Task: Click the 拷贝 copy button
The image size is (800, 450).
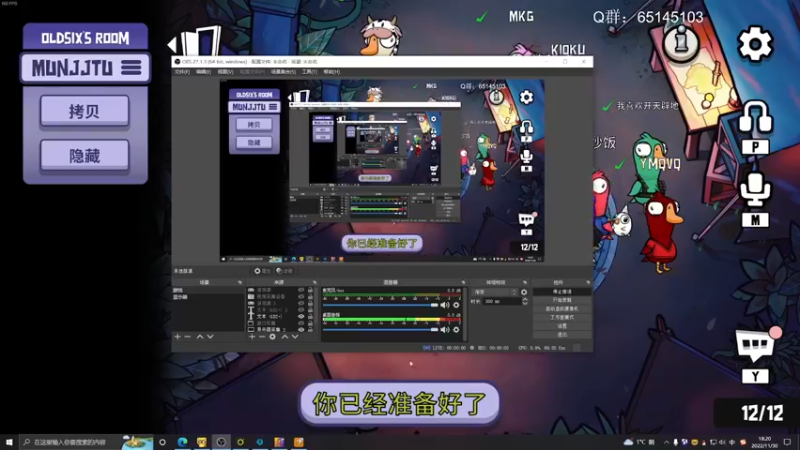Action: click(85, 111)
